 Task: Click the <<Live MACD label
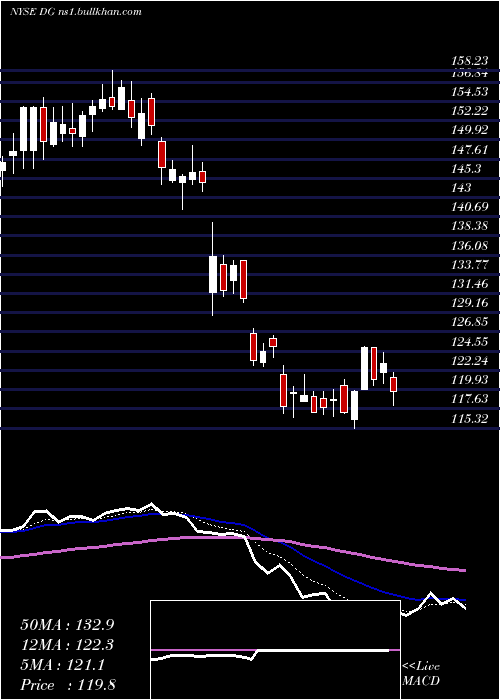421,674
